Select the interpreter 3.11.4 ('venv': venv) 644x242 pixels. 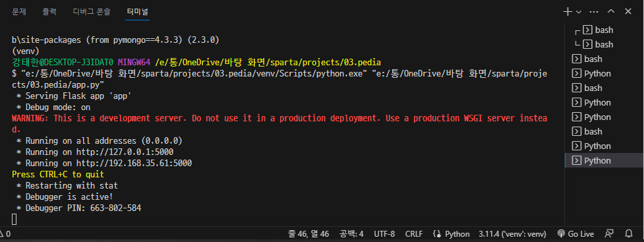click(512, 234)
